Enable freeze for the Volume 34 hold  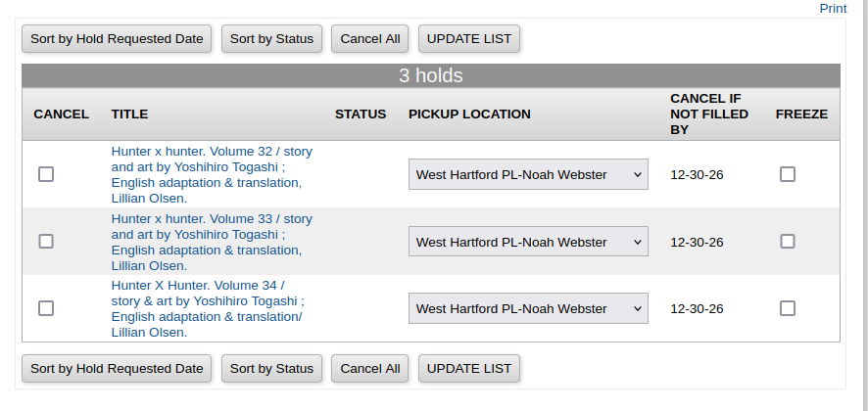pyautogui.click(x=788, y=308)
